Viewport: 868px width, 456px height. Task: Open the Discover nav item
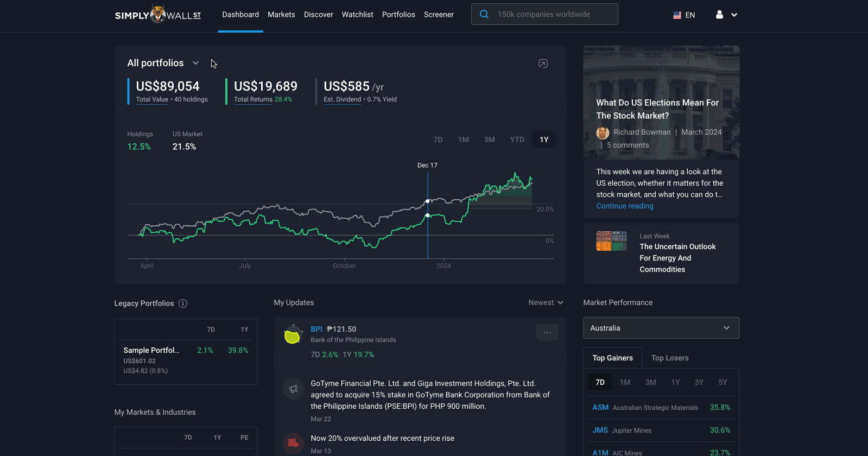318,15
